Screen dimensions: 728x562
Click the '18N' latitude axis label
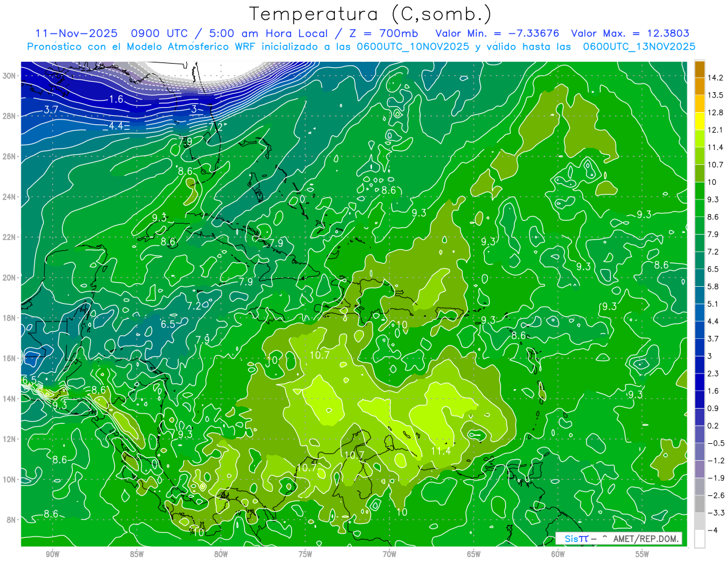10,318
